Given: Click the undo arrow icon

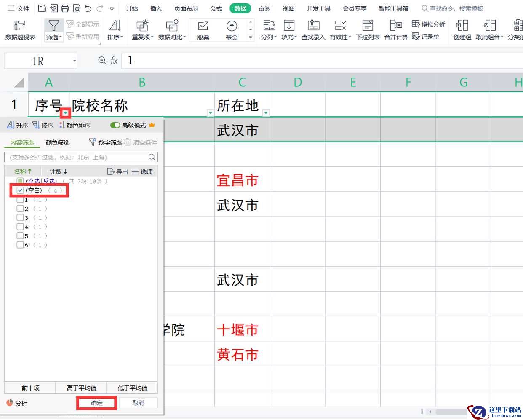Looking at the screenshot, I should pyautogui.click(x=88, y=8).
